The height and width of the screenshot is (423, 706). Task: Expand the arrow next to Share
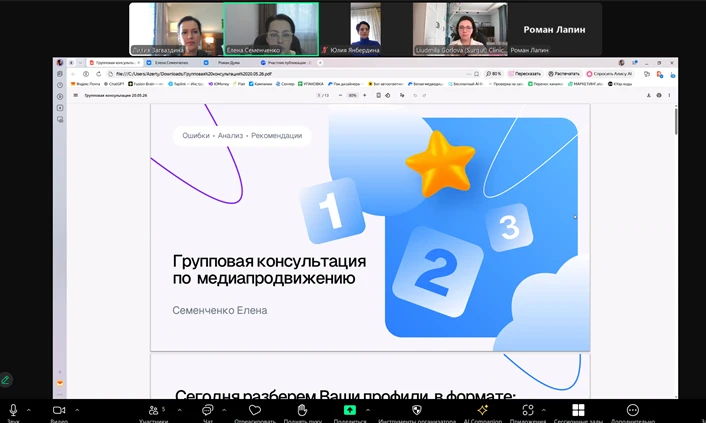368,410
